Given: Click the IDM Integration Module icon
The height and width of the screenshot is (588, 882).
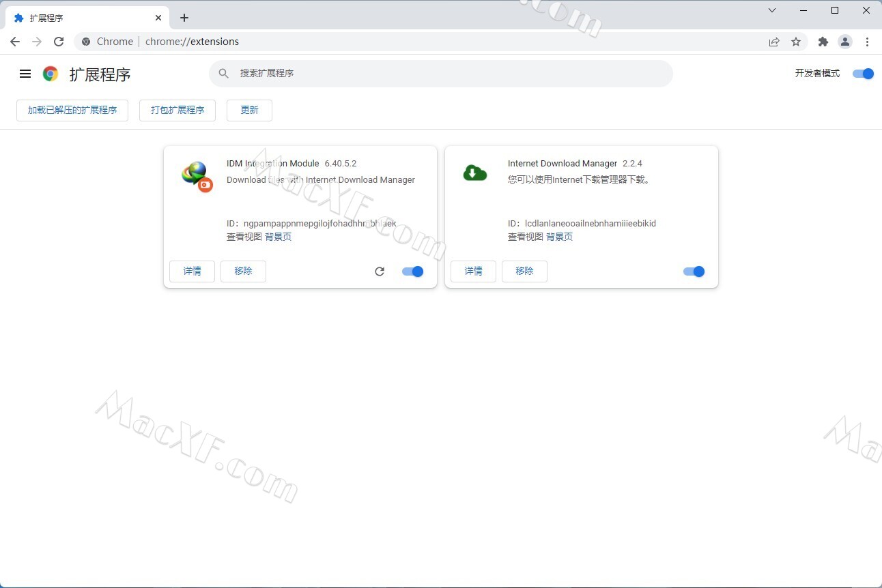Looking at the screenshot, I should (197, 176).
